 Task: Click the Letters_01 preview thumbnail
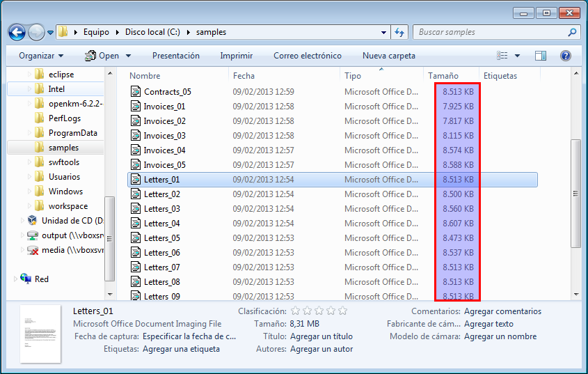40,334
